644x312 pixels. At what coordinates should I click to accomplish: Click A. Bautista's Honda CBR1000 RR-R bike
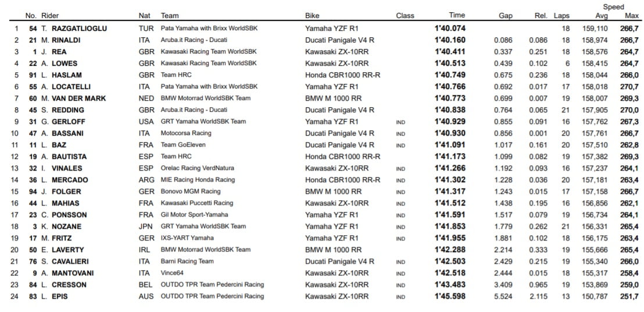[343, 156]
